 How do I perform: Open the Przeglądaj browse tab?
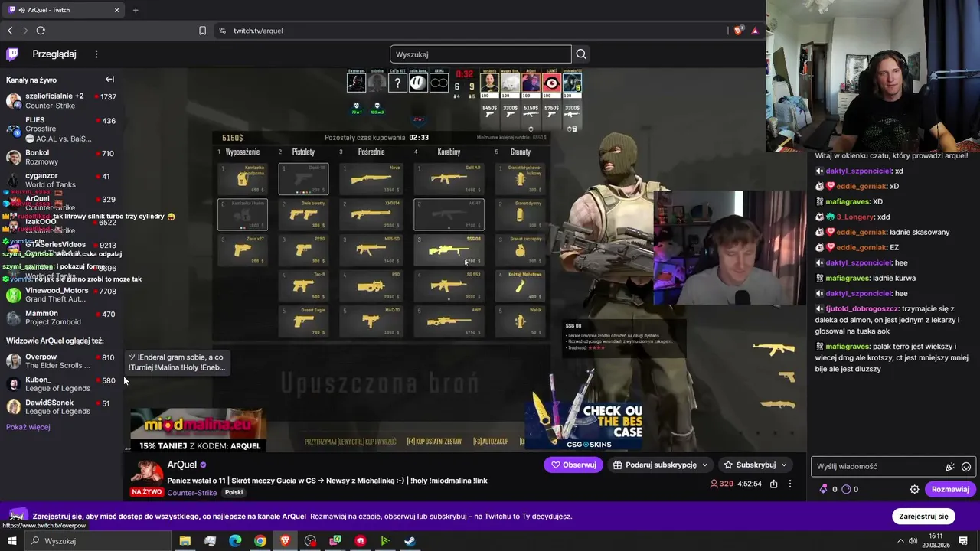click(x=54, y=54)
